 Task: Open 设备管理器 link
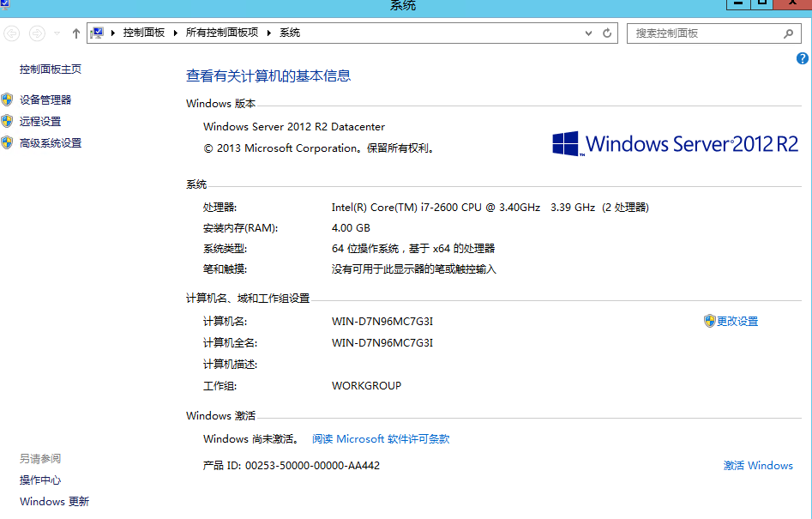tap(45, 100)
